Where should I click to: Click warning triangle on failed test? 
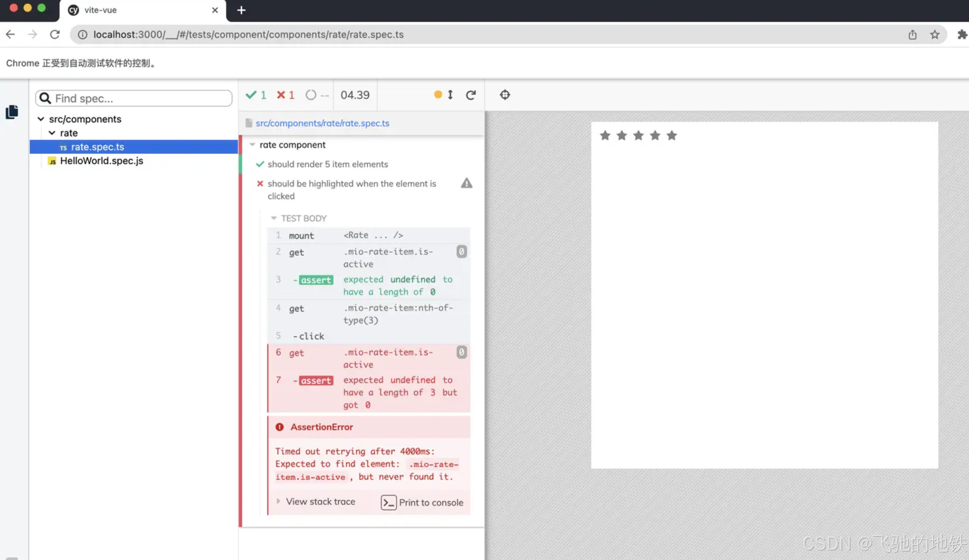point(467,183)
